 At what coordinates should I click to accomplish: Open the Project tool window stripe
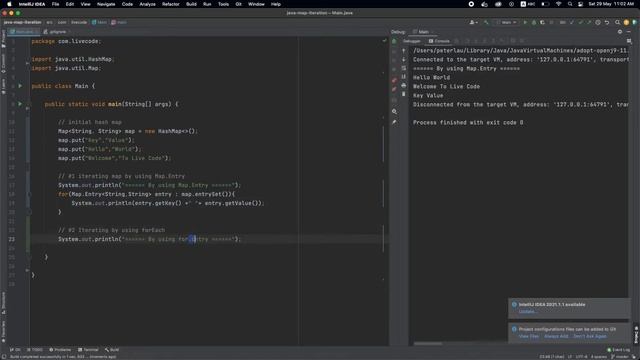pos(4,39)
